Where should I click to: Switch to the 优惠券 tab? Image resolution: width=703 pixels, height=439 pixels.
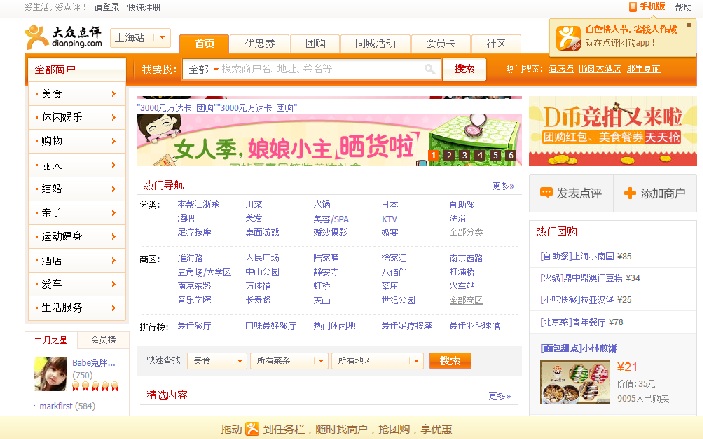(260, 43)
